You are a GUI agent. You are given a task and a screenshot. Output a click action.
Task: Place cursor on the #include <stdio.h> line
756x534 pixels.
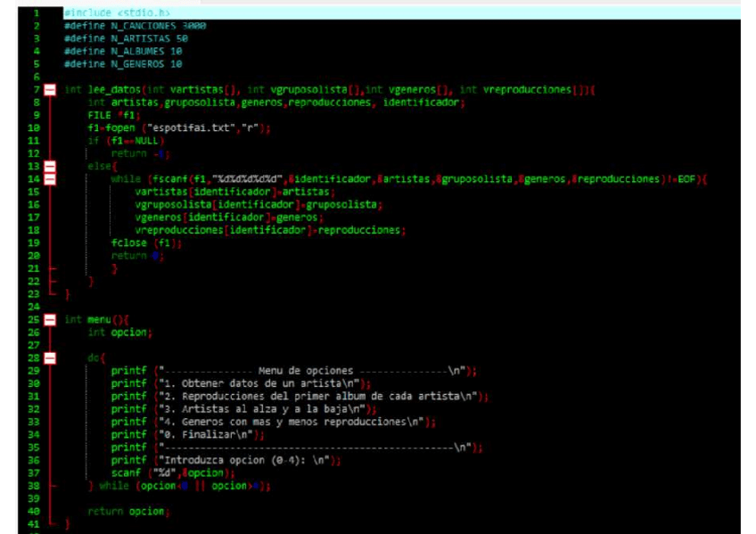(117, 14)
